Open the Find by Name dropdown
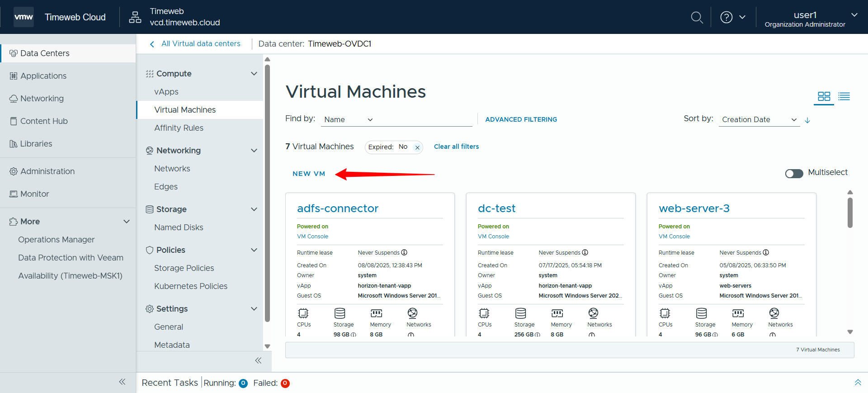The width and height of the screenshot is (868, 393). pyautogui.click(x=349, y=119)
